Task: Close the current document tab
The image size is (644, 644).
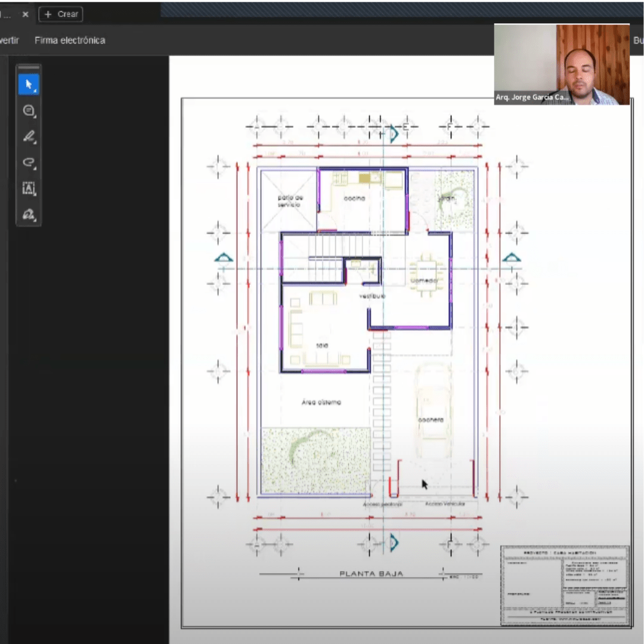Action: pos(25,14)
